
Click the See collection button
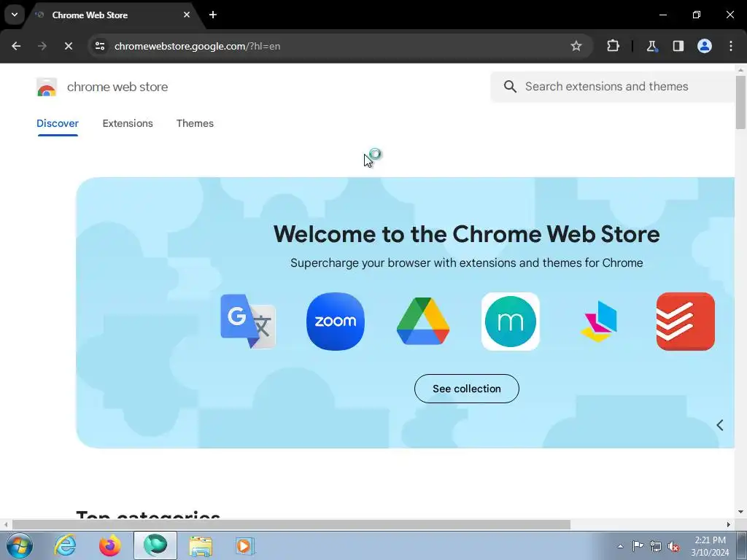click(x=466, y=389)
